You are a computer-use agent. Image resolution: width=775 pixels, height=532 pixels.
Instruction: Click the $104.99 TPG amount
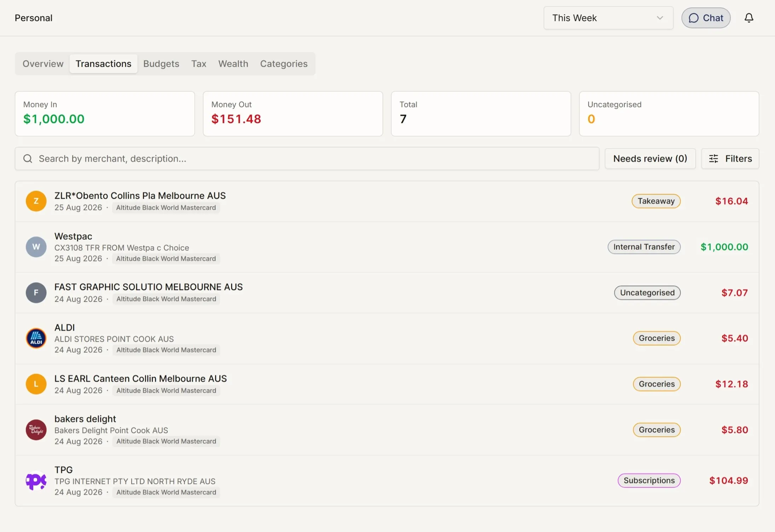click(729, 481)
